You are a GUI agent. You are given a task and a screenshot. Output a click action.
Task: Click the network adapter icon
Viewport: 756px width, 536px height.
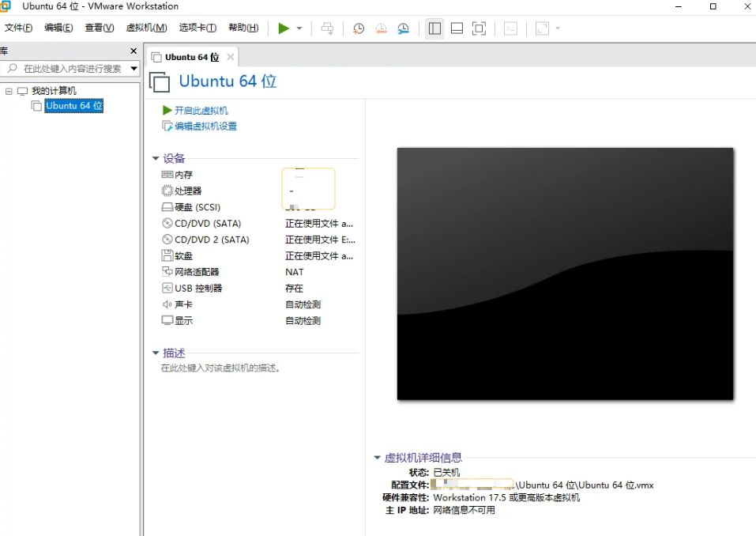[x=167, y=272]
